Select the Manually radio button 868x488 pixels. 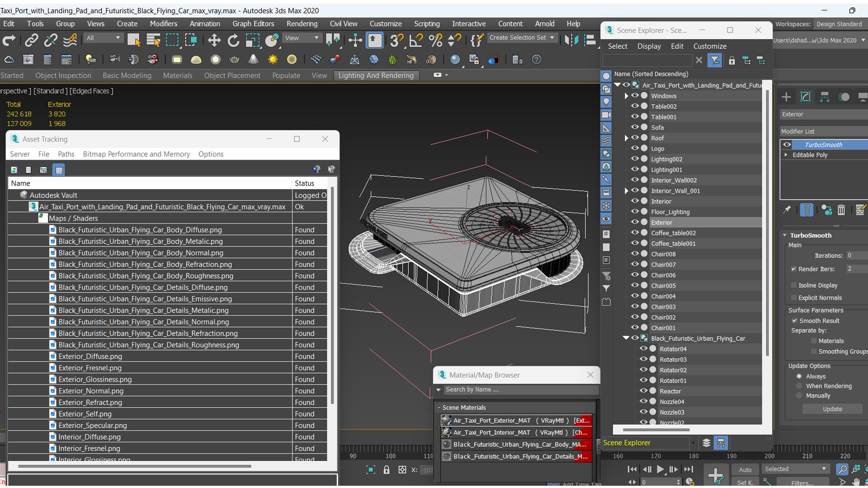(x=799, y=395)
